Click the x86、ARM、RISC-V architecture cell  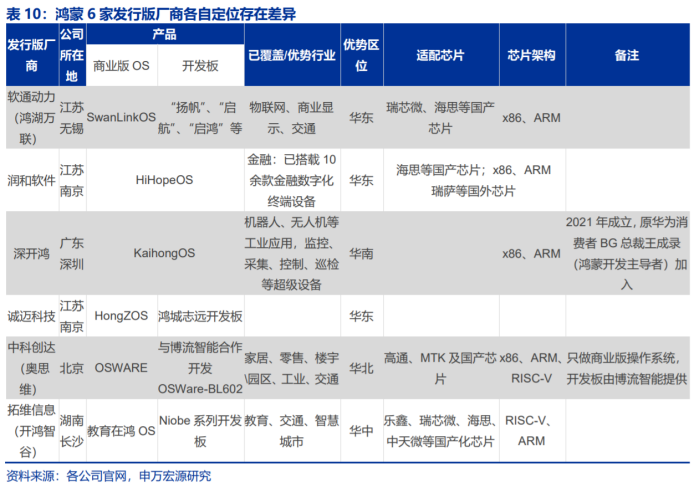click(x=532, y=368)
